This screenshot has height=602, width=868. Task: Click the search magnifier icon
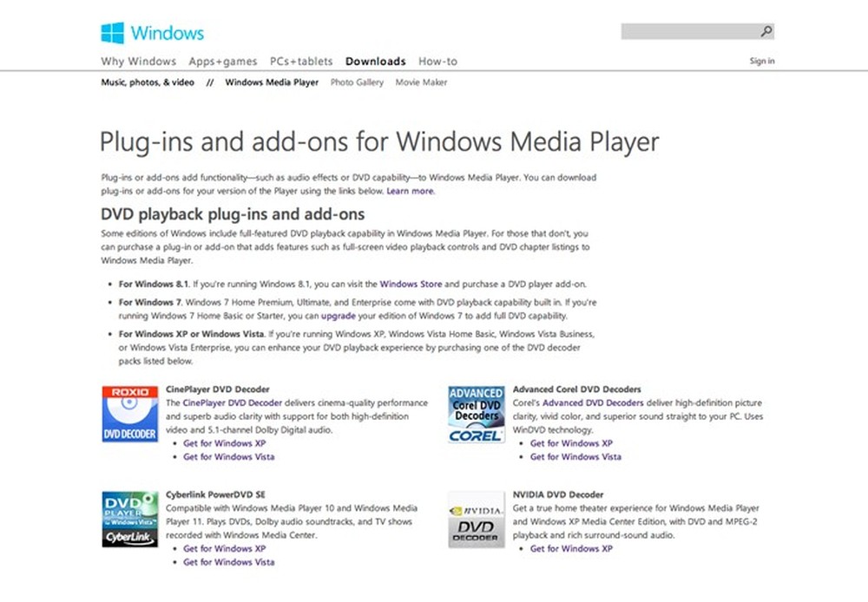click(x=766, y=30)
